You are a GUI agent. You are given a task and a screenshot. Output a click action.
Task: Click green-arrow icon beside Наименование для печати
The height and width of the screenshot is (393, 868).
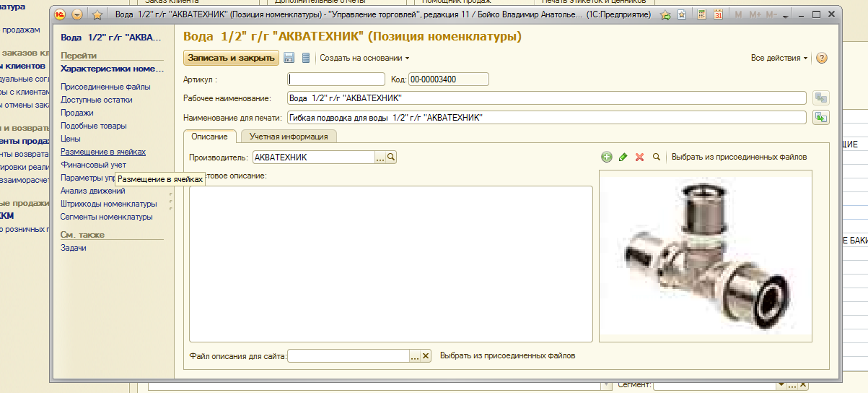click(821, 117)
